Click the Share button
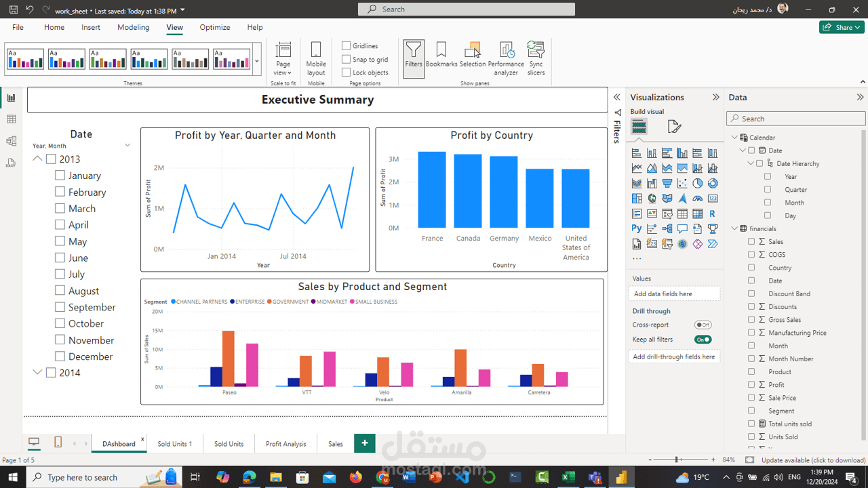Screen dimensions: 868x488 842,27
